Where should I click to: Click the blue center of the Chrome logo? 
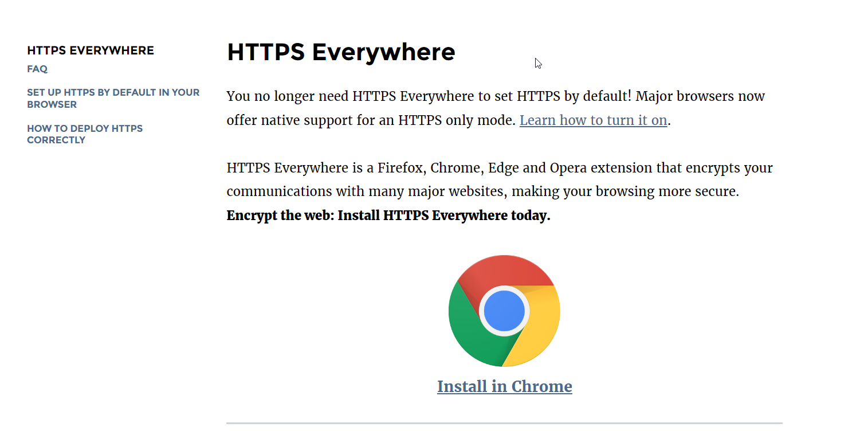click(x=504, y=311)
